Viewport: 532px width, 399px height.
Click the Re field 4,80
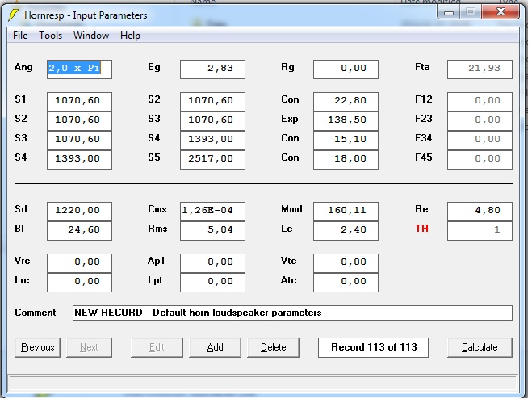[480, 212]
